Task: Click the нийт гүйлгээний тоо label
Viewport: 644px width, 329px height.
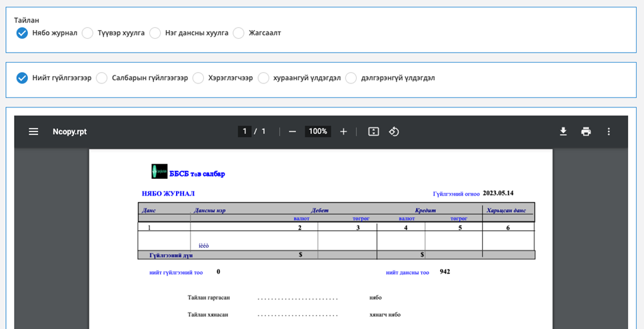Action: pyautogui.click(x=176, y=272)
